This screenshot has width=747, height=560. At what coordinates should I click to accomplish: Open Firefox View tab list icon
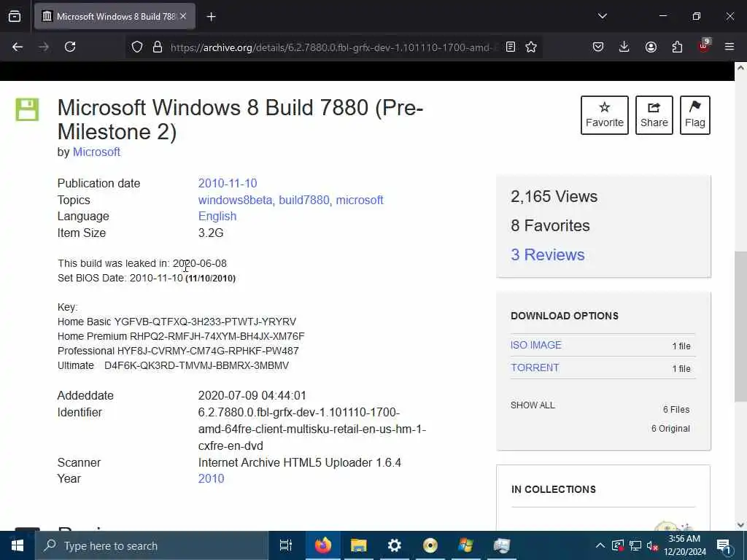15,17
